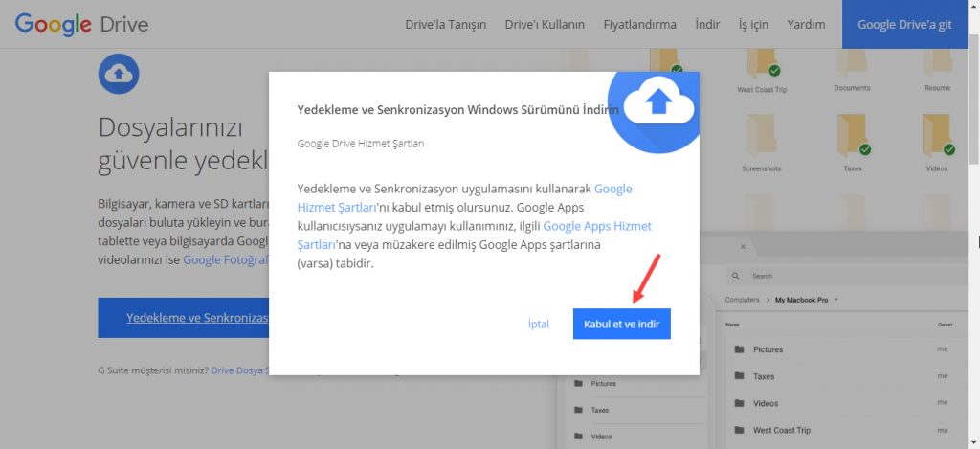Click Yedekleme ve Senkronizasyon download button
Screen dimensions: 980x449
(183, 318)
